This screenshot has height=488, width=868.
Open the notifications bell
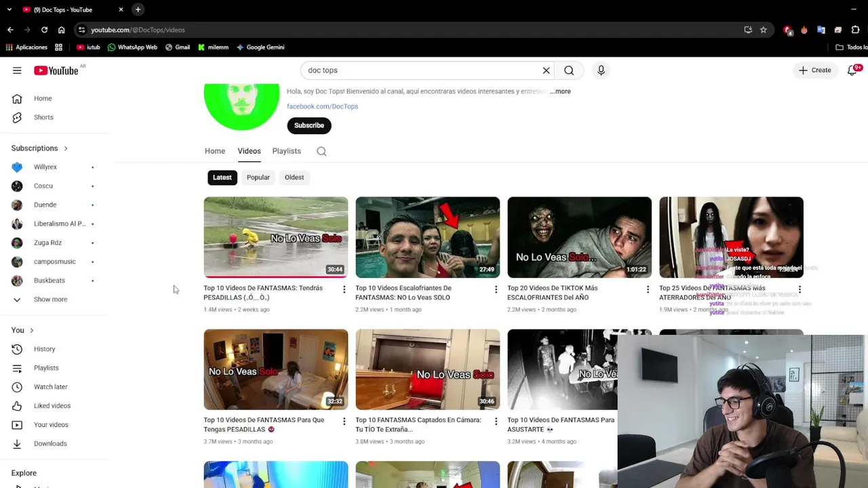(x=852, y=70)
